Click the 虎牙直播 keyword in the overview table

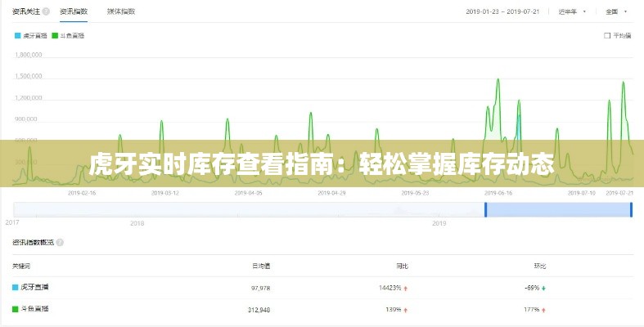point(34,287)
